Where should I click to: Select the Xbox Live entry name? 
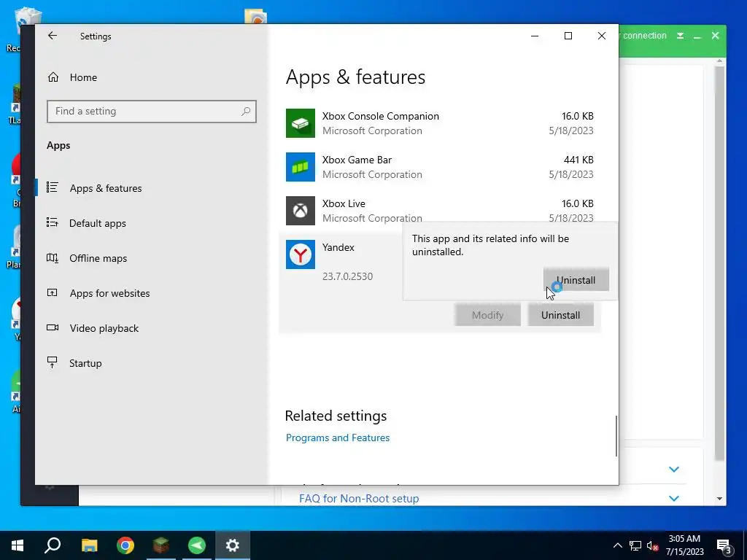click(x=344, y=204)
